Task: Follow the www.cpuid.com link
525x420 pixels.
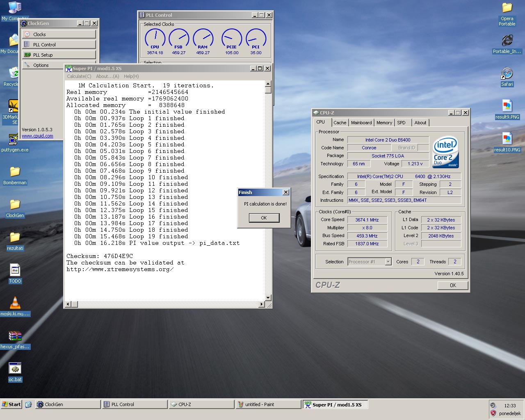Action: pyautogui.click(x=37, y=136)
